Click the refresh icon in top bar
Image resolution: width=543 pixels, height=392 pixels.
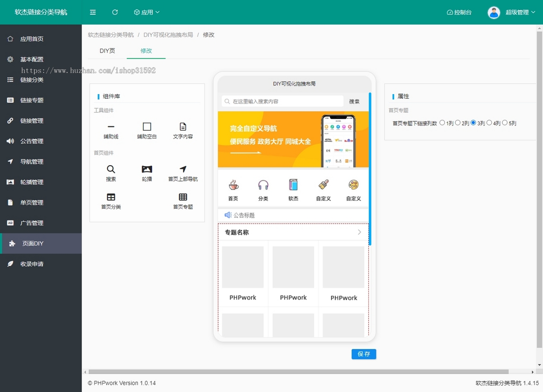click(115, 12)
